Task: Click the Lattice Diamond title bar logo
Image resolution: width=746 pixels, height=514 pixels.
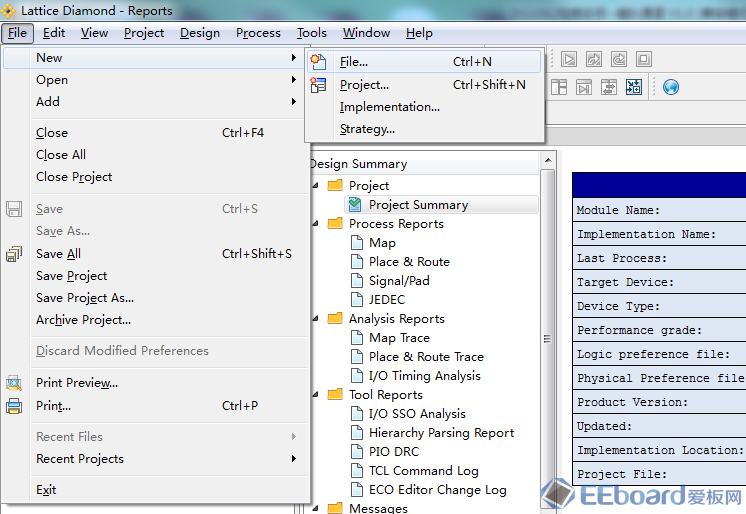Action: click(8, 10)
